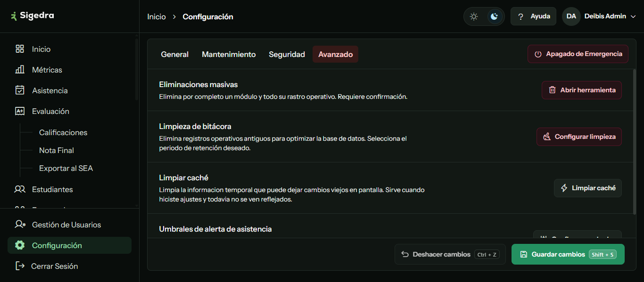Click the question mark help icon
644x282 pixels.
[520, 16]
